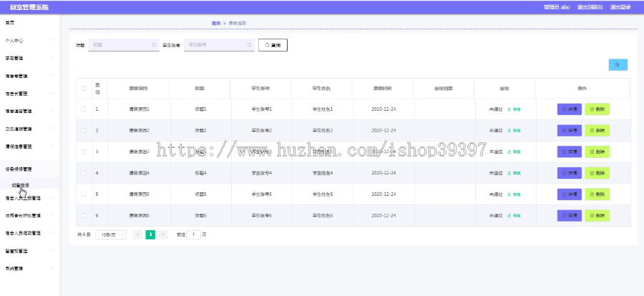Open 详情 for row 5

pos(570,194)
